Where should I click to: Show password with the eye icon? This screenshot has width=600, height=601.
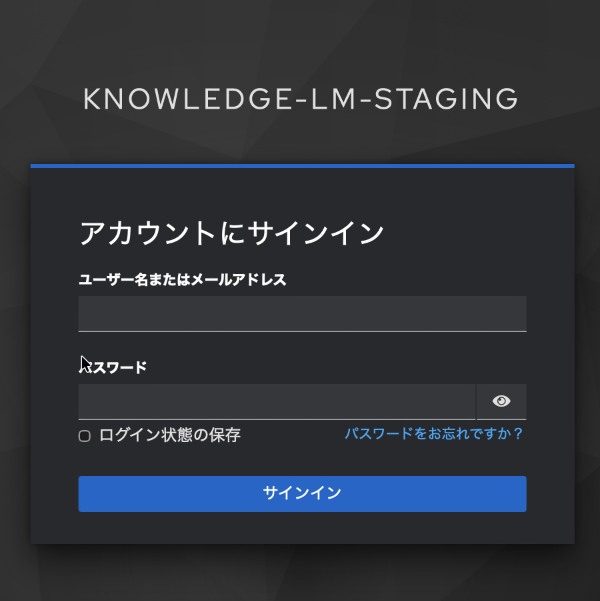[501, 401]
